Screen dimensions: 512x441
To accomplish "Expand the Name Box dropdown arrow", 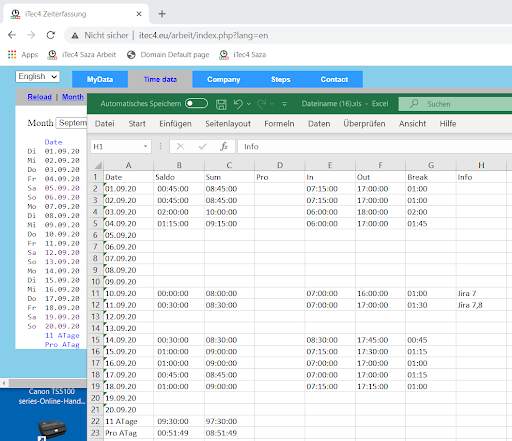I will [146, 147].
